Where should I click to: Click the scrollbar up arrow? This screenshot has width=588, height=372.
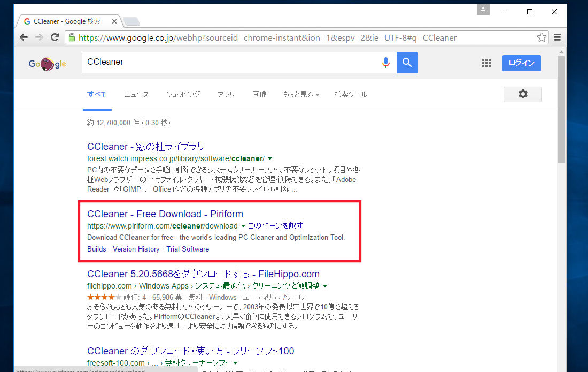click(x=561, y=52)
